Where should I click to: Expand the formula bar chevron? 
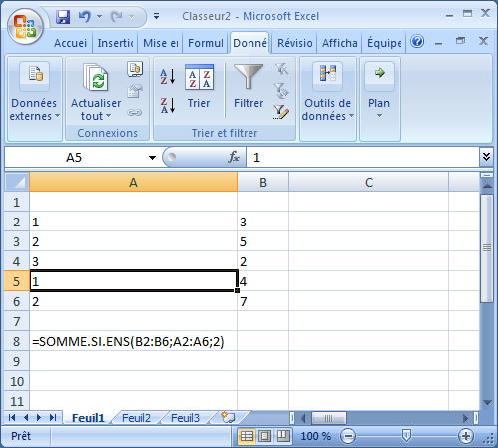(486, 157)
